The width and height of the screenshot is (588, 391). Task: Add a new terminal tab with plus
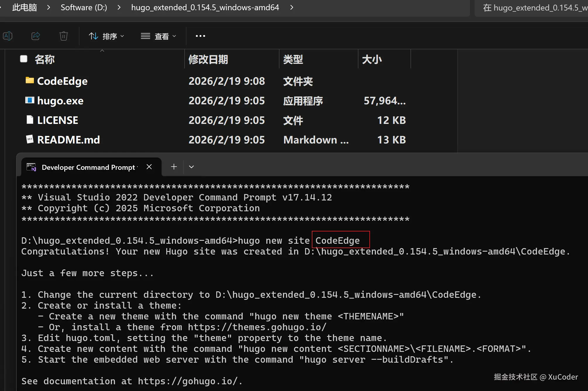tap(174, 167)
